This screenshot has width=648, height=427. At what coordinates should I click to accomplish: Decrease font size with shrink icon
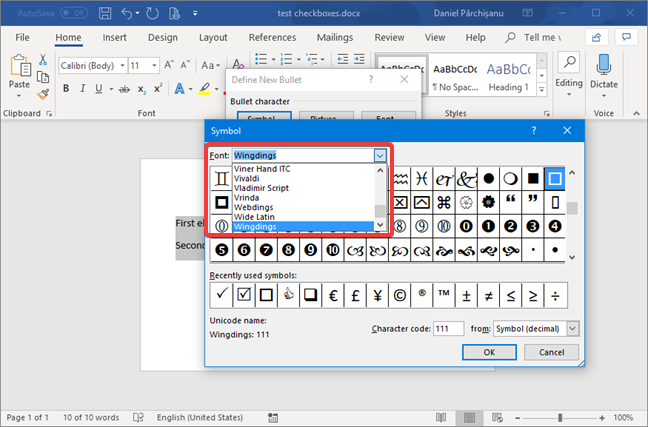click(185, 64)
